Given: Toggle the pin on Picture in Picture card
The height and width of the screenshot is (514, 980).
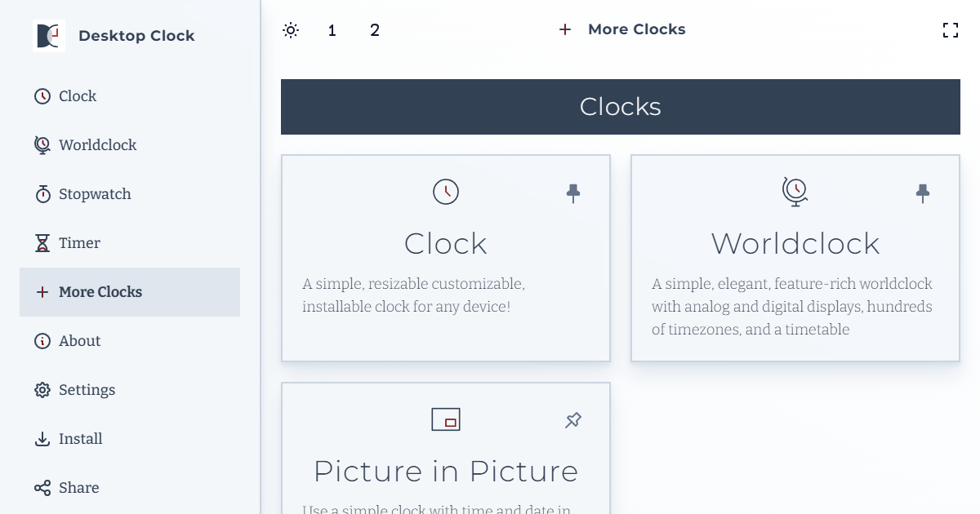Looking at the screenshot, I should [572, 419].
